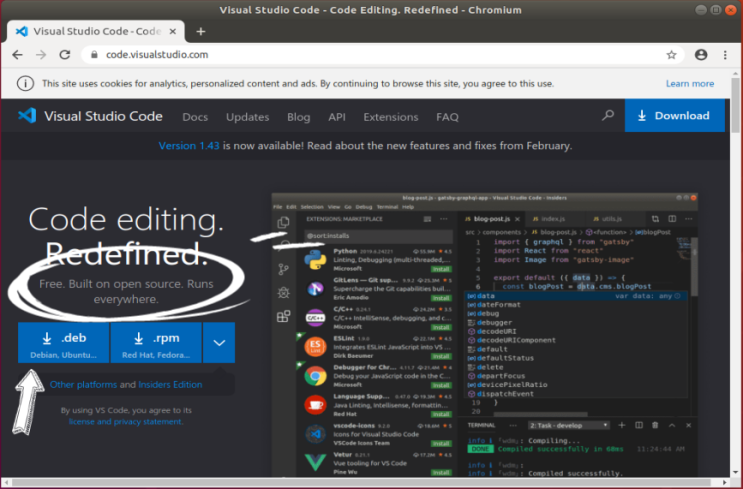Screen dimensions: 743x489
Task: Click the Source Control branch icon in screenshot
Action: click(x=283, y=270)
